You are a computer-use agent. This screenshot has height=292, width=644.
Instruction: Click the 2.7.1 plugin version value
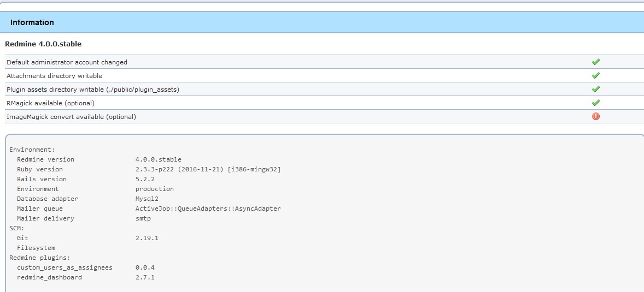coord(145,278)
